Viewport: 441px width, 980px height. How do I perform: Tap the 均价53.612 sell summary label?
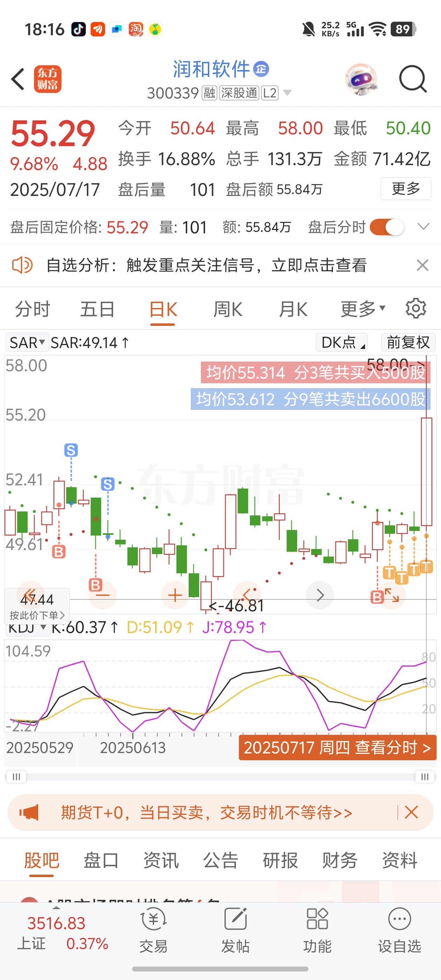tap(310, 399)
